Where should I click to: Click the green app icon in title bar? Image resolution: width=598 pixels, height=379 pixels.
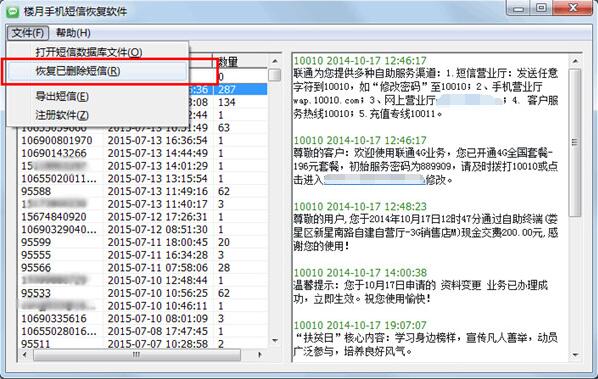click(13, 11)
